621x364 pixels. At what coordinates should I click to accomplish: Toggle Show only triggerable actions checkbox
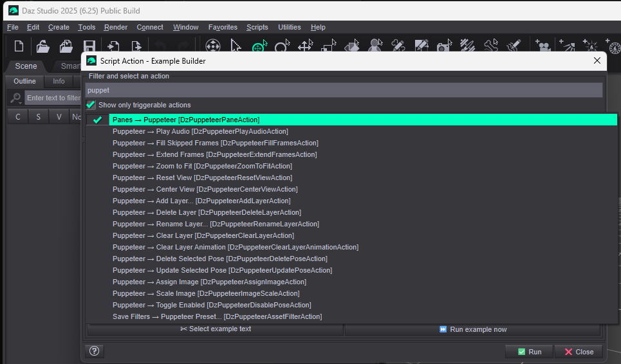click(91, 105)
